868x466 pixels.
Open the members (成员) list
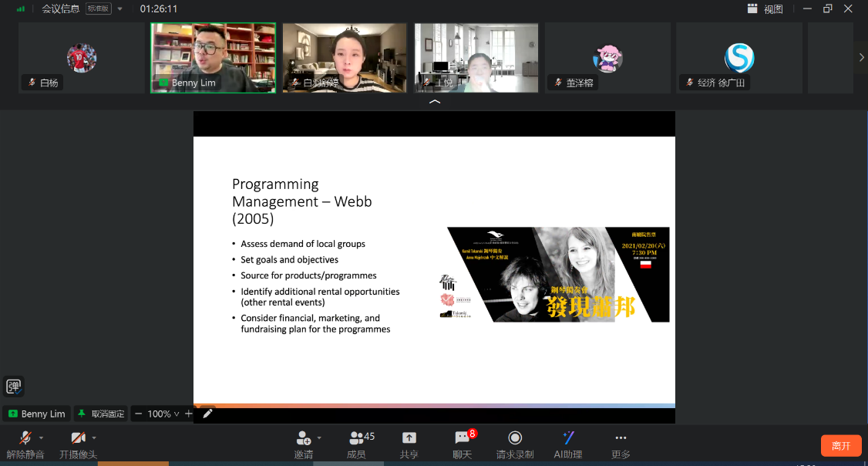[x=356, y=438]
